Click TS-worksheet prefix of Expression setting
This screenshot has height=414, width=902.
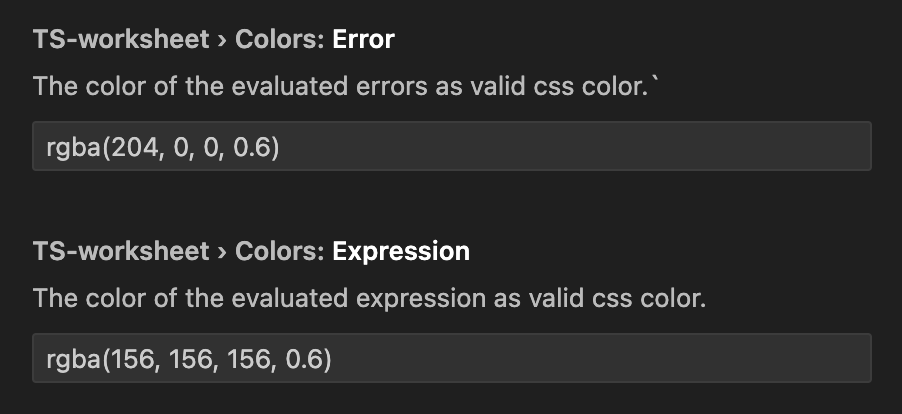click(119, 251)
